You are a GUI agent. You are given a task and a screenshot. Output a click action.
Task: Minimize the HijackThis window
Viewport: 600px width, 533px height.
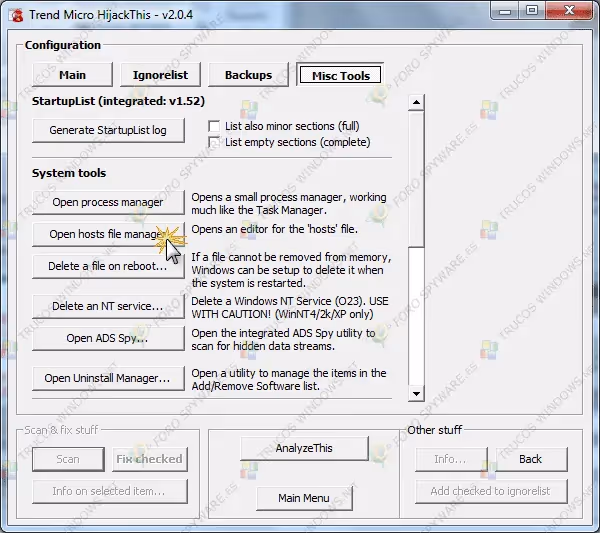pyautogui.click(x=505, y=10)
